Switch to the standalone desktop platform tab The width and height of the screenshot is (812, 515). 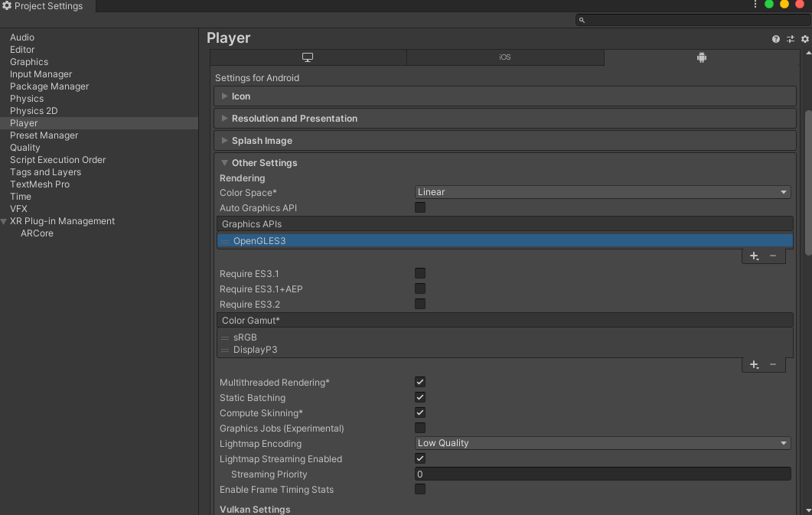308,57
